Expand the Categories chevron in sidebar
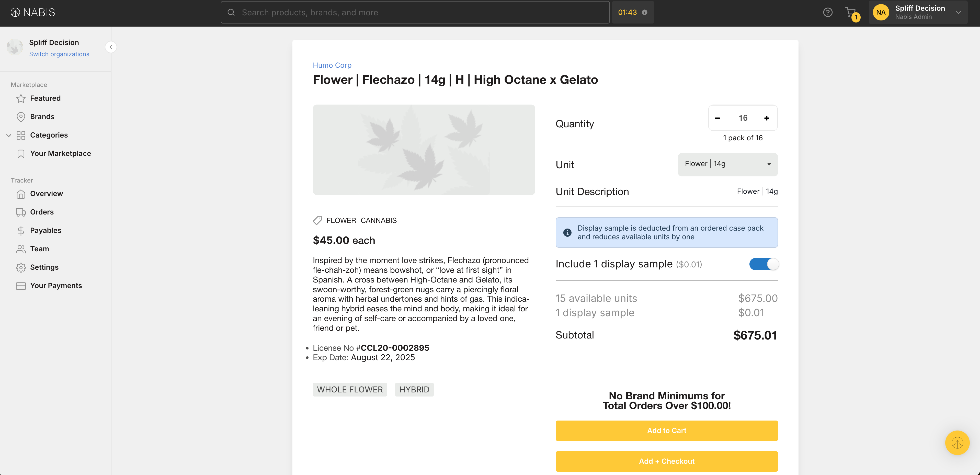The height and width of the screenshot is (475, 980). coord(9,135)
